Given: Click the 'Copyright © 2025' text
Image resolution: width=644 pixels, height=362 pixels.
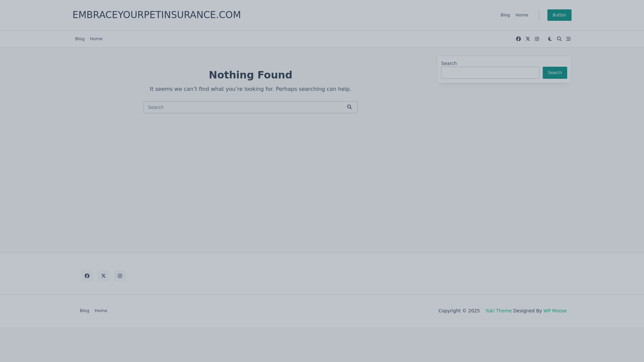Looking at the screenshot, I should (x=459, y=311).
